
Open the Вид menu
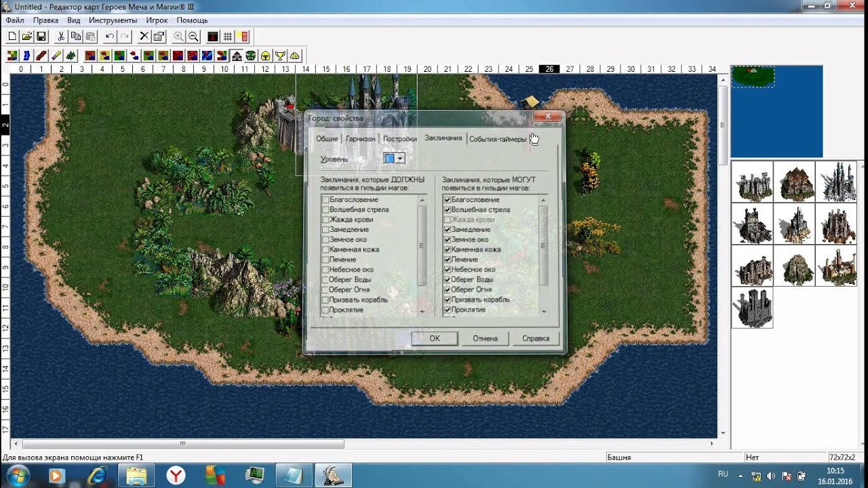coord(74,20)
